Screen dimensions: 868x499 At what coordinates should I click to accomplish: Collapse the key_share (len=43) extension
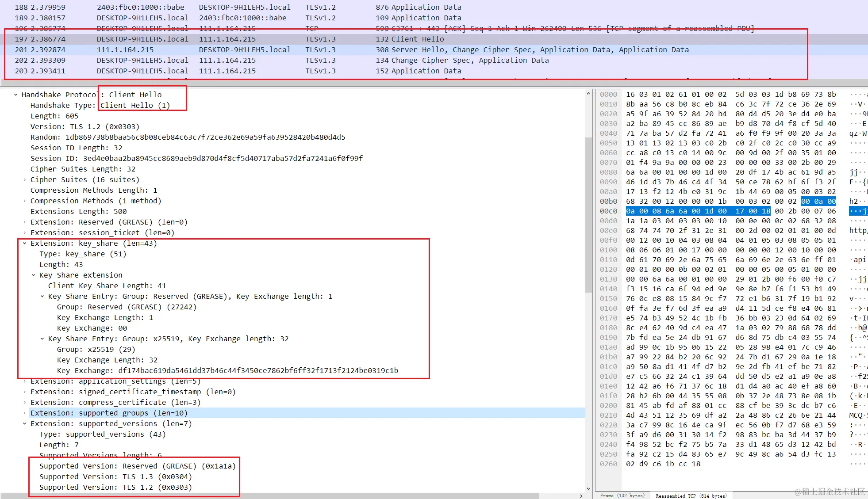[x=25, y=243]
